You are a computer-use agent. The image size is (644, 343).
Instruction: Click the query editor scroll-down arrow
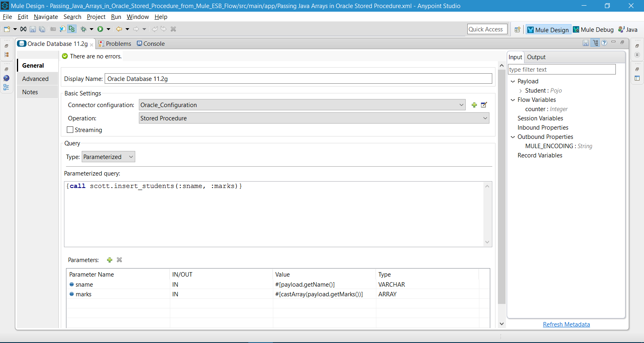487,242
